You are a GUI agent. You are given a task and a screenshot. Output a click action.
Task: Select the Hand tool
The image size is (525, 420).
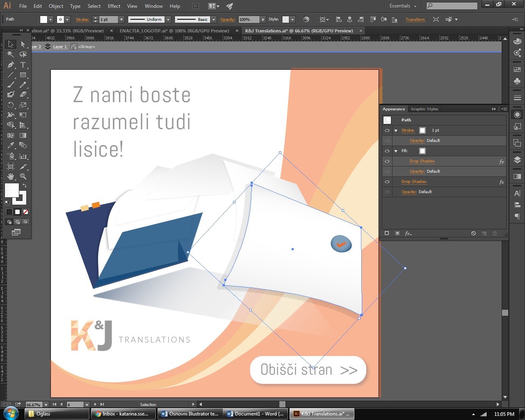(x=11, y=176)
